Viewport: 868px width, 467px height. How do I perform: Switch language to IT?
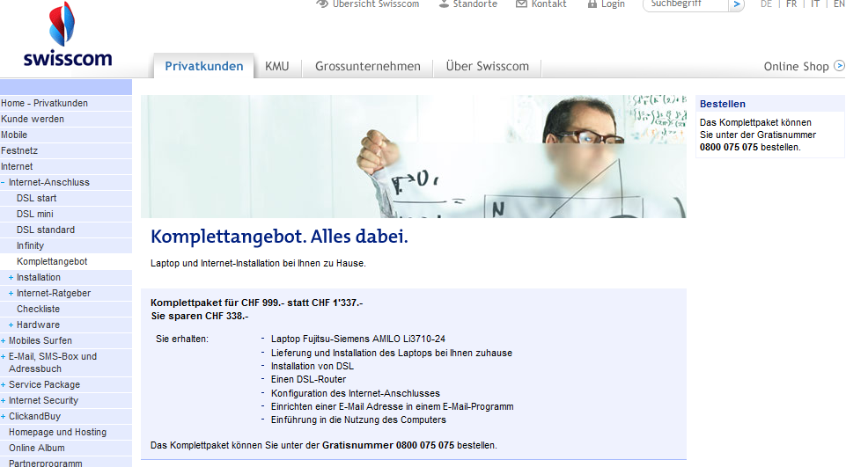tap(815, 4)
